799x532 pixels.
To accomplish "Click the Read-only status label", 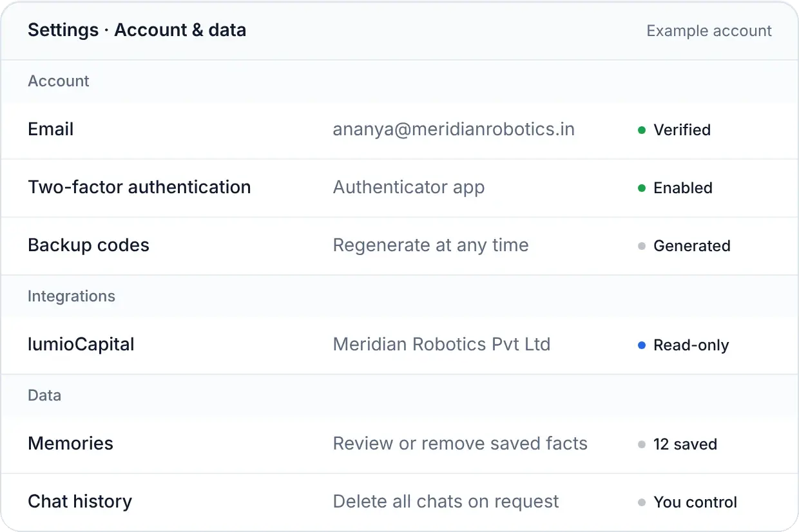I will 691,345.
